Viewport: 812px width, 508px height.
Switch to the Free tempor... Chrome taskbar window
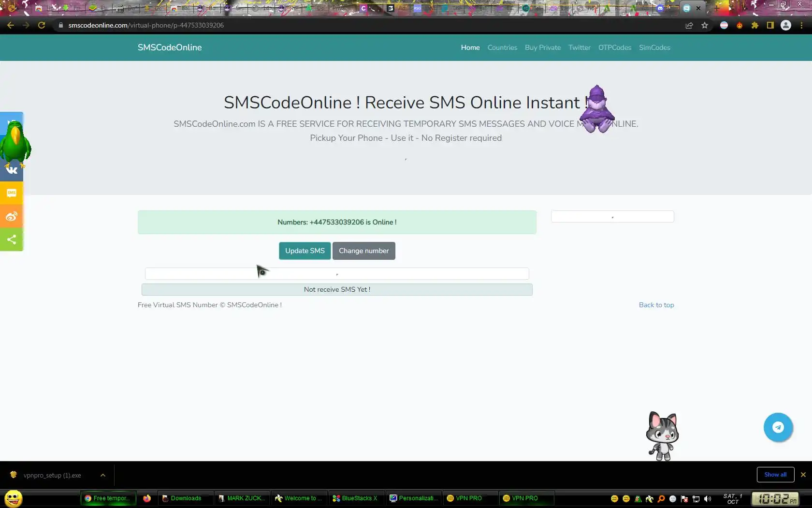click(x=108, y=498)
